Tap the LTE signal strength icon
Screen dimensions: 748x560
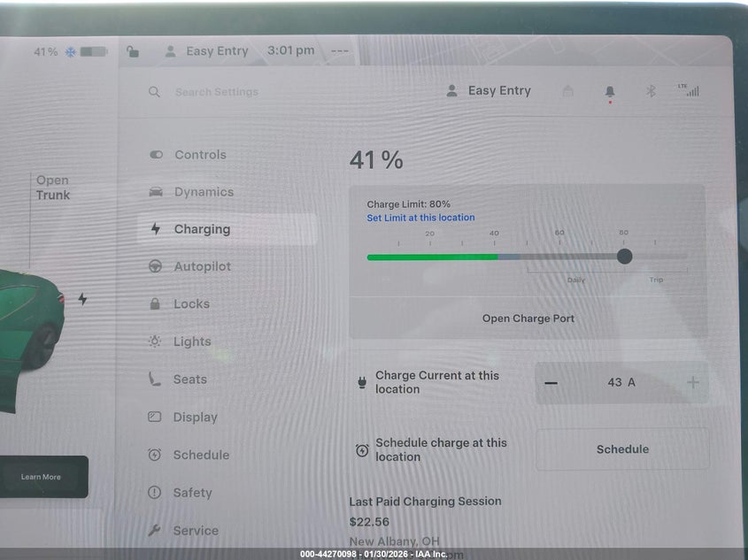689,89
